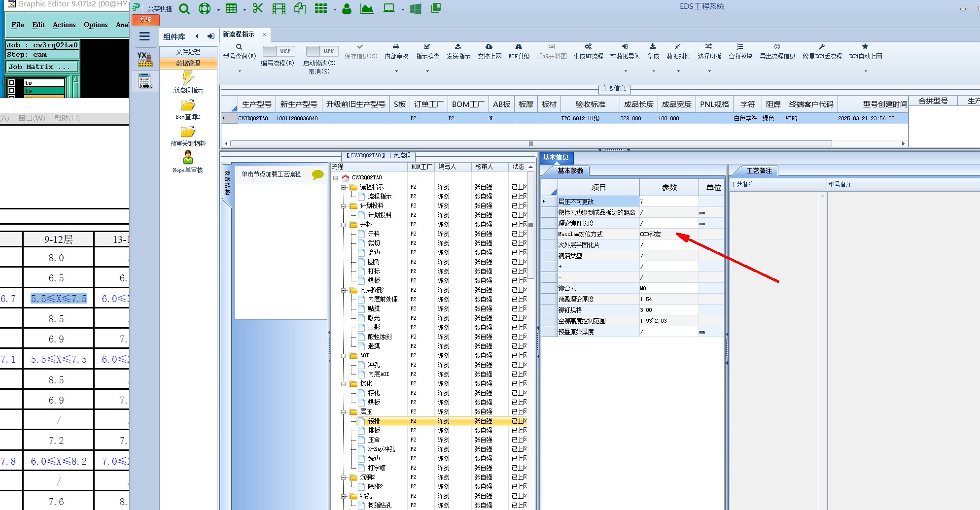
Task: Click the green laptop icon
Action: pyautogui.click(x=389, y=8)
